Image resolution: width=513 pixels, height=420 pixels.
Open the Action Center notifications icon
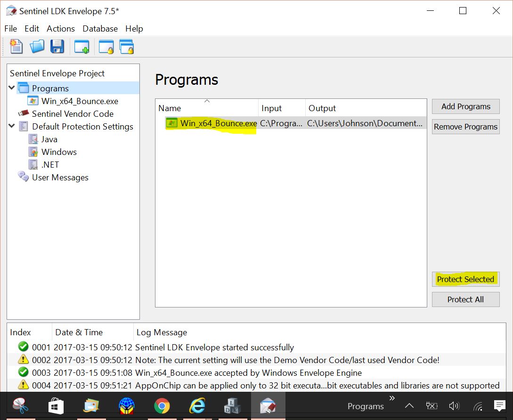tap(500, 406)
